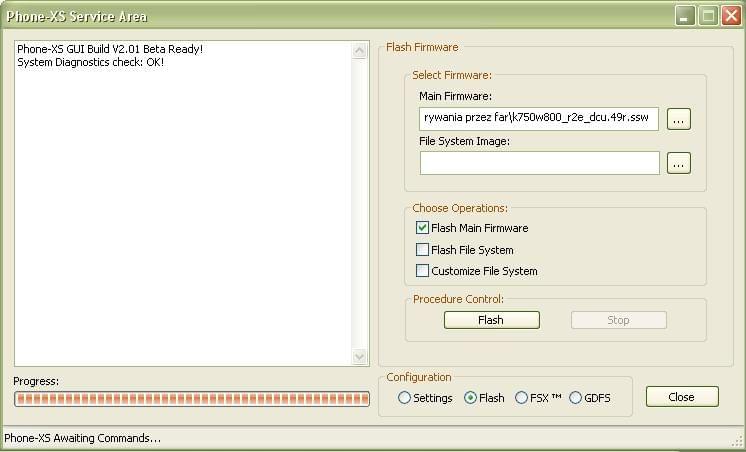
Task: Click the 'Flash Firmware' group title
Action: click(422, 47)
